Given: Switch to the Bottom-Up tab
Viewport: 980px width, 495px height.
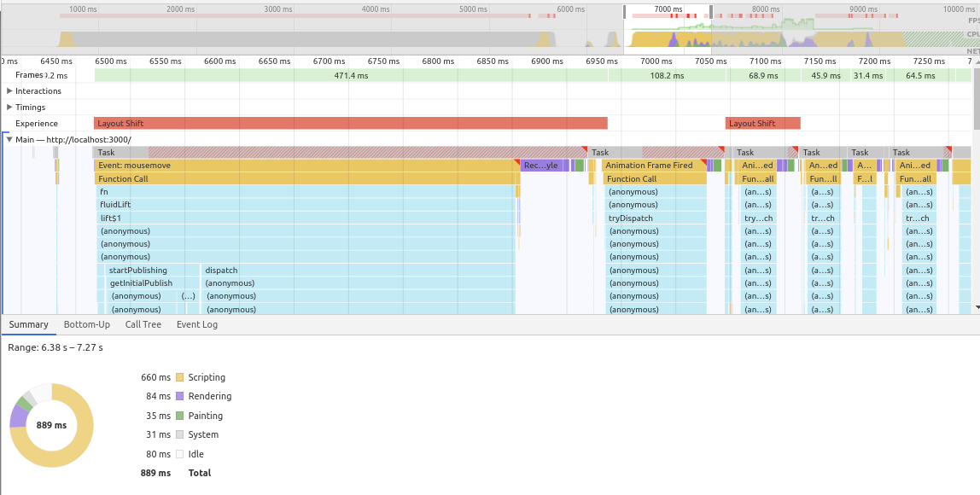Looking at the screenshot, I should point(86,324).
